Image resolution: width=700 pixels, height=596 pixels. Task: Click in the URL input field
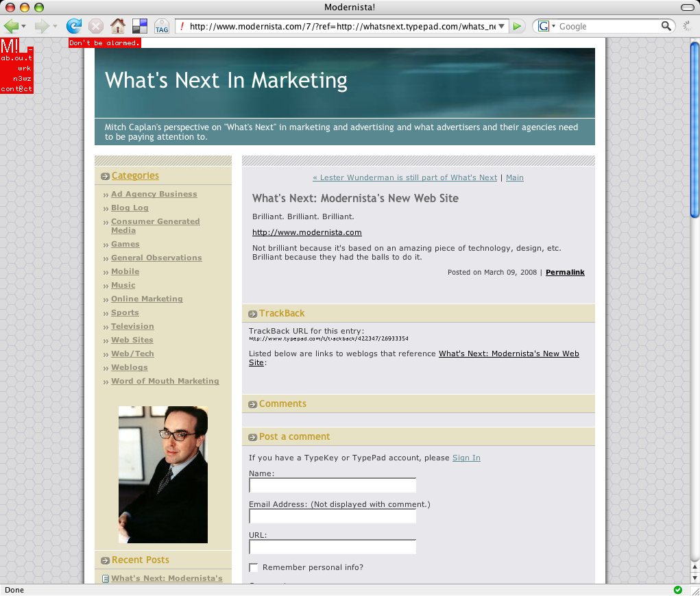[x=333, y=547]
